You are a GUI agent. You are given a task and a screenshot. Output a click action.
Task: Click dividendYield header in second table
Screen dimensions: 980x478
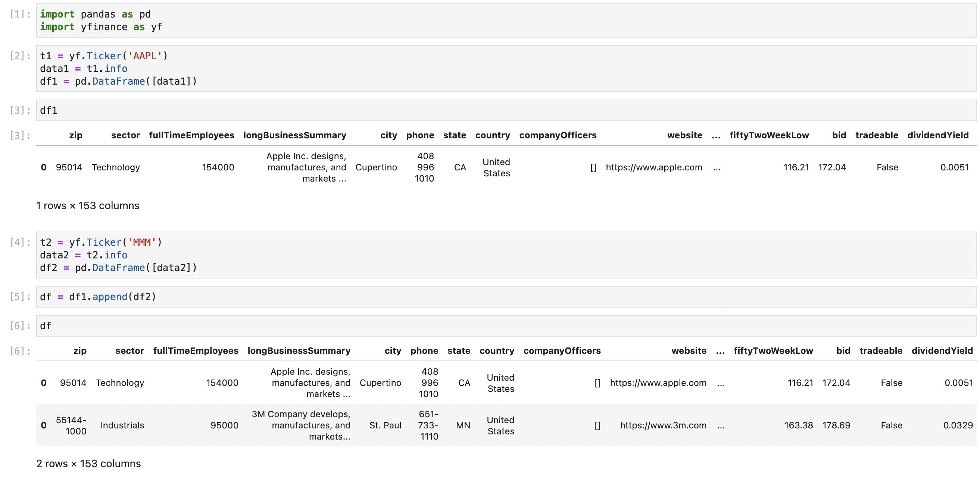pyautogui.click(x=942, y=351)
